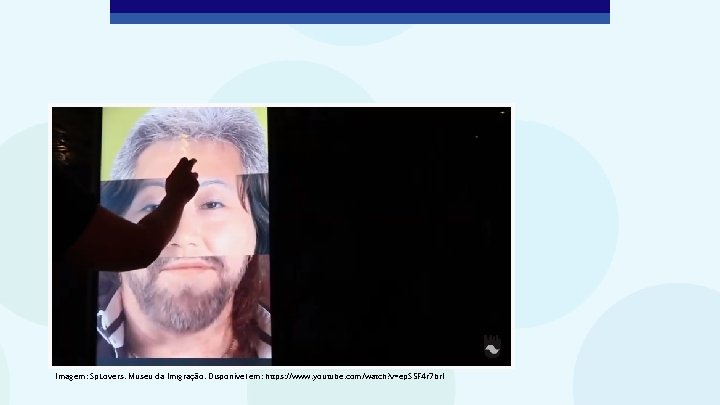720x405 pixels.
Task: Click the white hand logo in the video corner
Action: [x=492, y=346]
